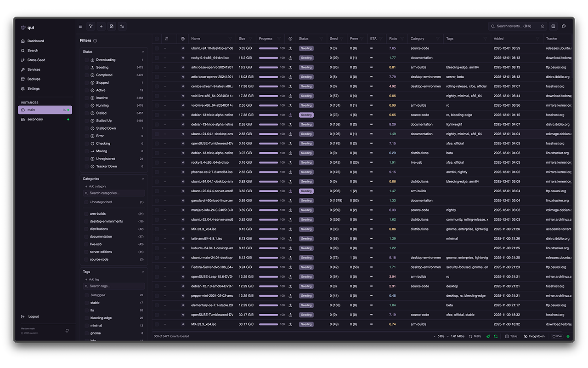
Task: Click the Search torrents input field
Action: click(x=514, y=26)
